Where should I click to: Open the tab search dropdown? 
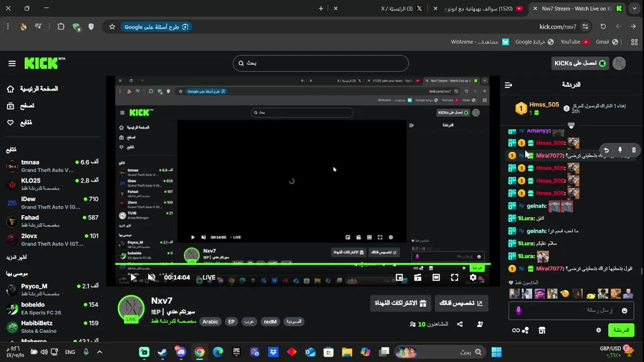(634, 9)
